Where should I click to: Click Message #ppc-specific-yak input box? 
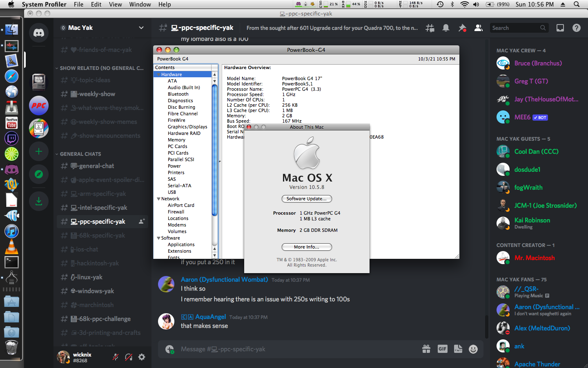click(x=298, y=349)
